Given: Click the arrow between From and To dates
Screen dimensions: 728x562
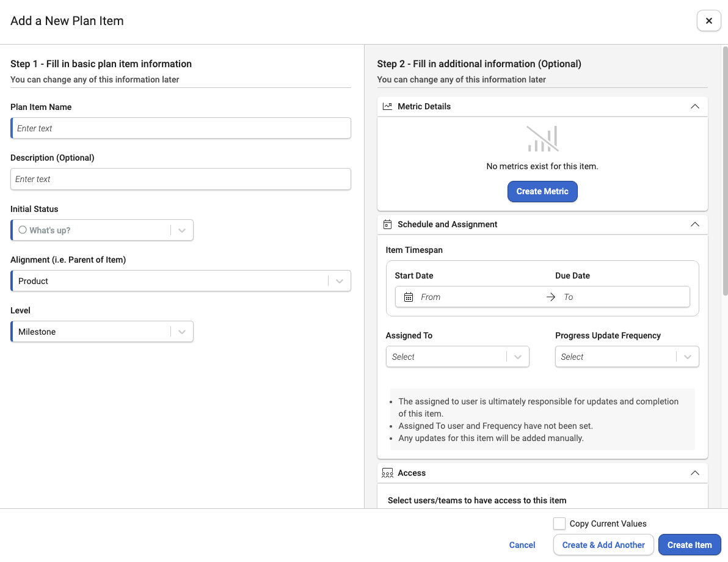Looking at the screenshot, I should pyautogui.click(x=551, y=297).
